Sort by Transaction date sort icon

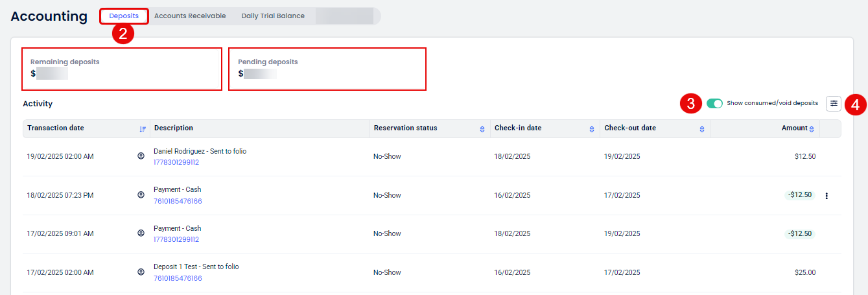[143, 129]
